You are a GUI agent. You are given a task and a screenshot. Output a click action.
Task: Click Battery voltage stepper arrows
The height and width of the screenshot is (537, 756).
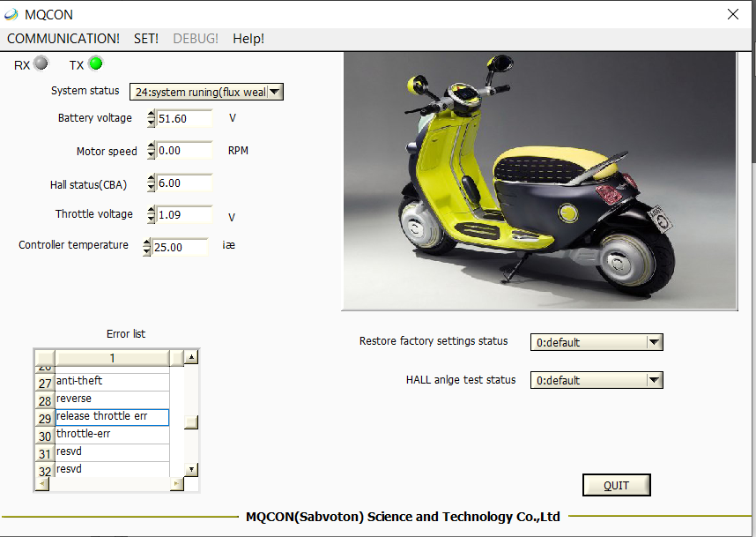click(x=151, y=119)
